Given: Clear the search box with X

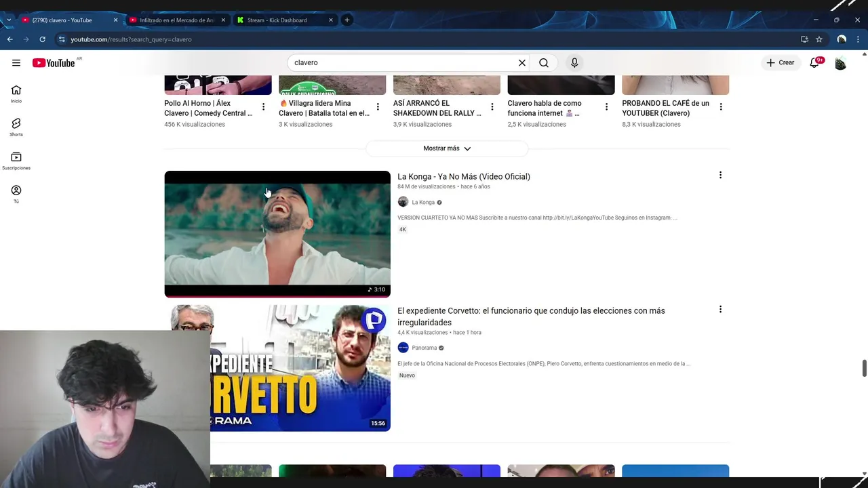Looking at the screenshot, I should click(522, 63).
